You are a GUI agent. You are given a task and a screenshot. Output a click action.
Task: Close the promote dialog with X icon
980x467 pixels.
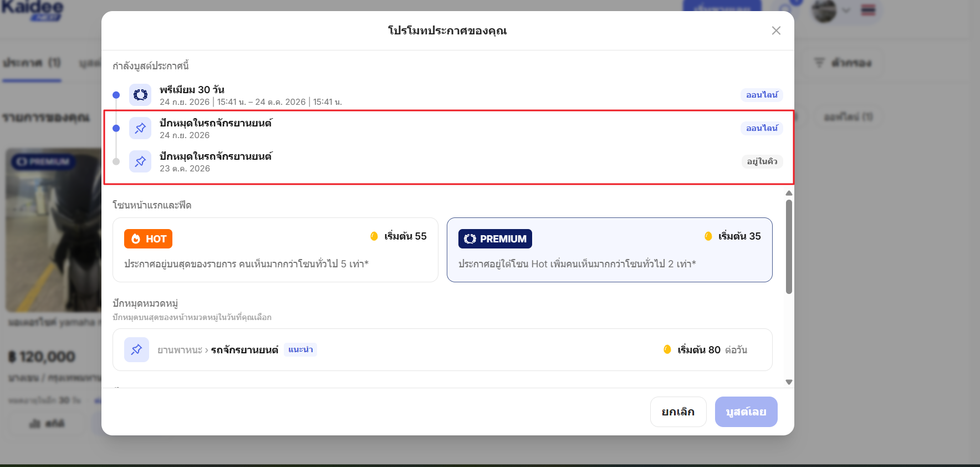[x=776, y=31]
